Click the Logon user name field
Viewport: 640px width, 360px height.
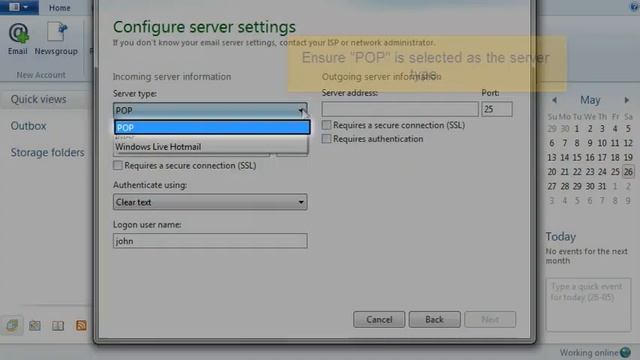(x=210, y=241)
